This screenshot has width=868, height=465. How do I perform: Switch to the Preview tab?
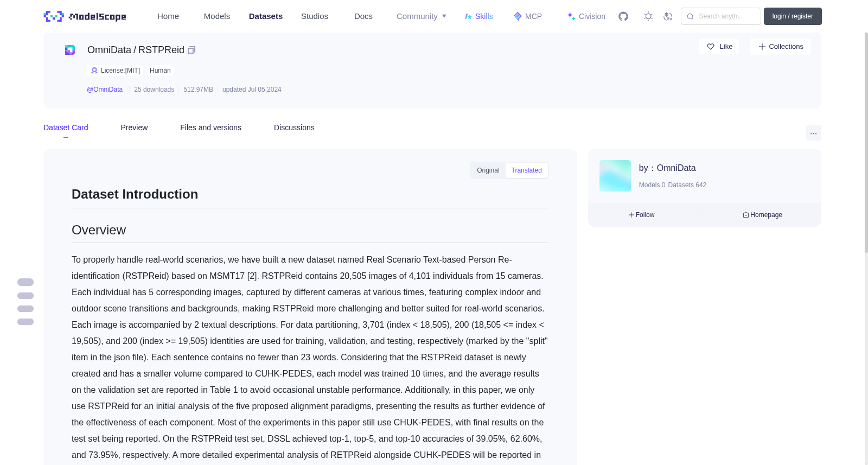(x=134, y=128)
